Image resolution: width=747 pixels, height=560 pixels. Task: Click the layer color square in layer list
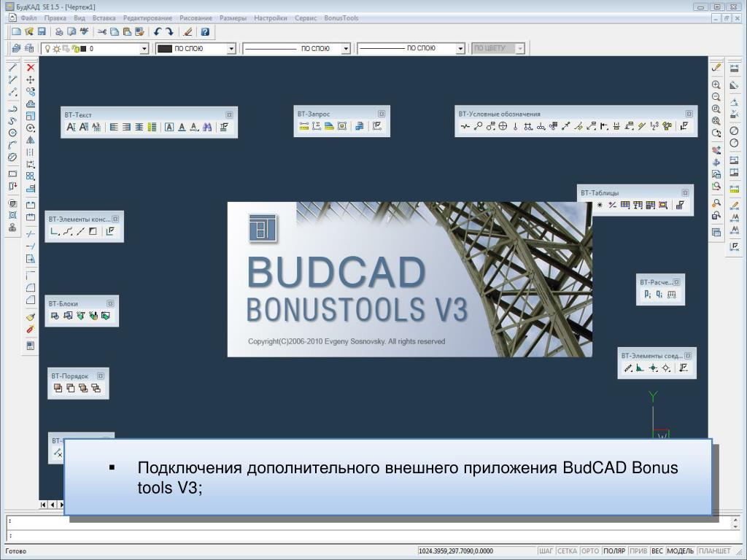(83, 49)
